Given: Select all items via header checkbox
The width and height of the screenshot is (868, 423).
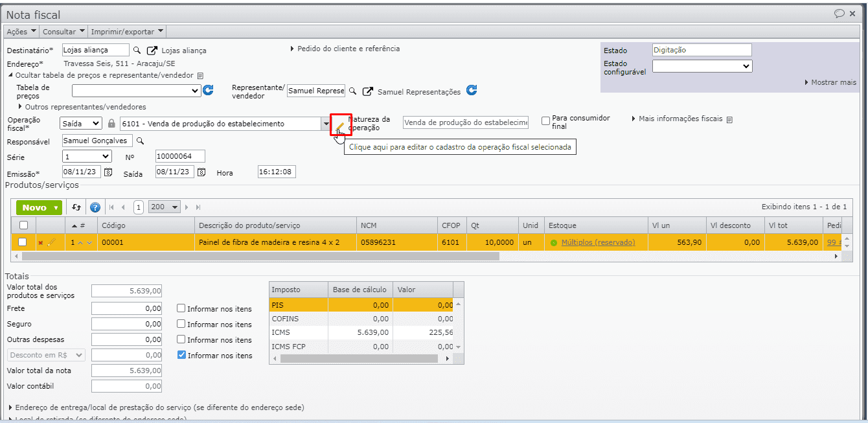Looking at the screenshot, I should [x=24, y=225].
